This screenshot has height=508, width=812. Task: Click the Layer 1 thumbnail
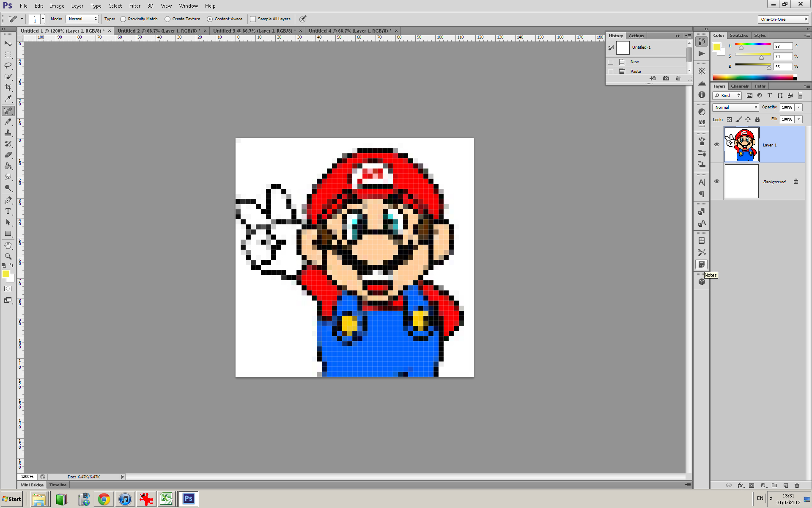coord(742,144)
